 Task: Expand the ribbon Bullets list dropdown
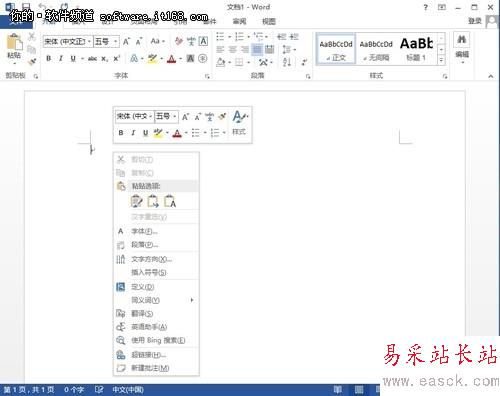230,37
